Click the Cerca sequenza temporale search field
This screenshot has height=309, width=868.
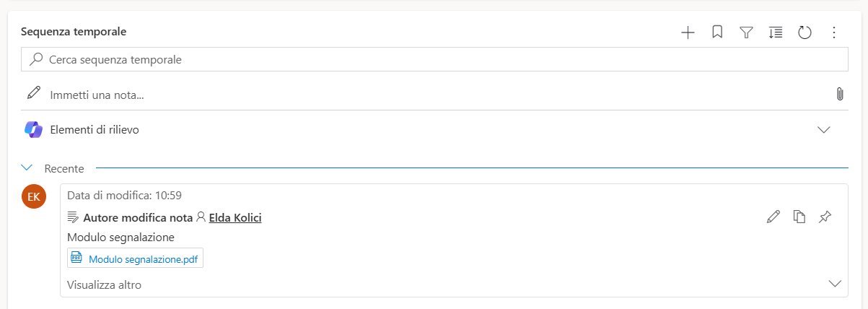[433, 60]
